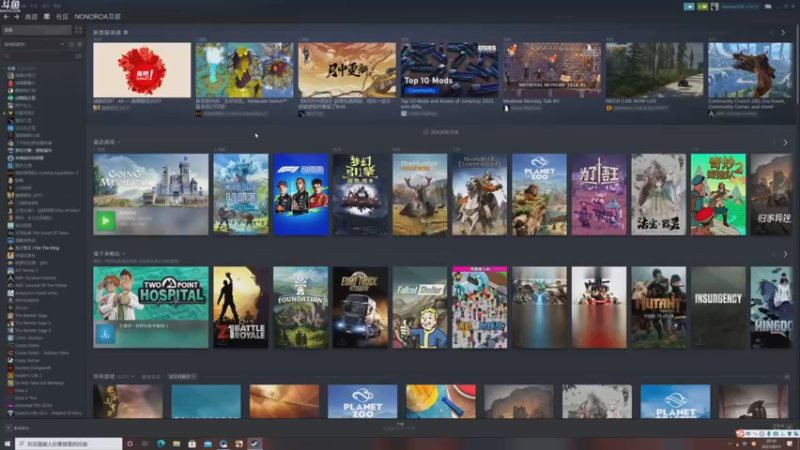Open the sort by dropdown for all games
800x450 pixels.
point(182,377)
